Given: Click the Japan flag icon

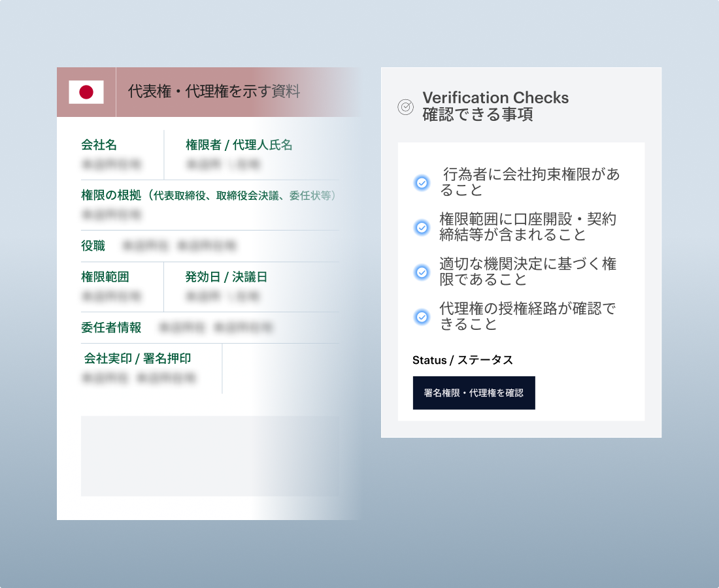Looking at the screenshot, I should click(x=86, y=92).
